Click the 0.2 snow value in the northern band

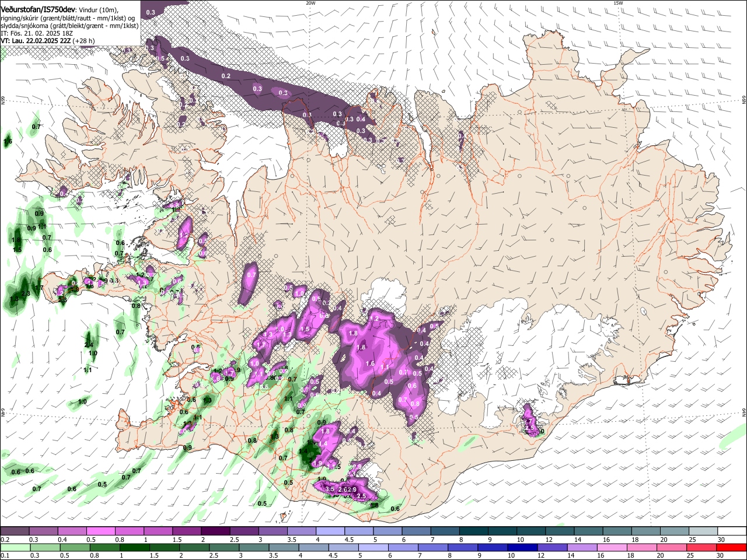pyautogui.click(x=226, y=76)
